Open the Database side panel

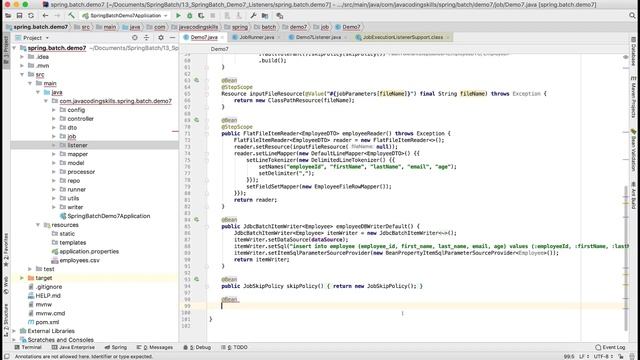click(x=633, y=51)
